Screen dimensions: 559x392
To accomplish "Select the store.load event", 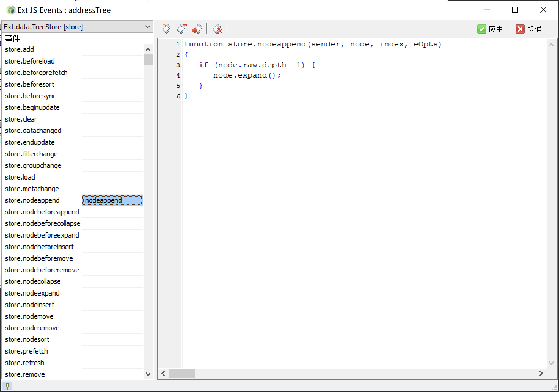I will coord(20,177).
